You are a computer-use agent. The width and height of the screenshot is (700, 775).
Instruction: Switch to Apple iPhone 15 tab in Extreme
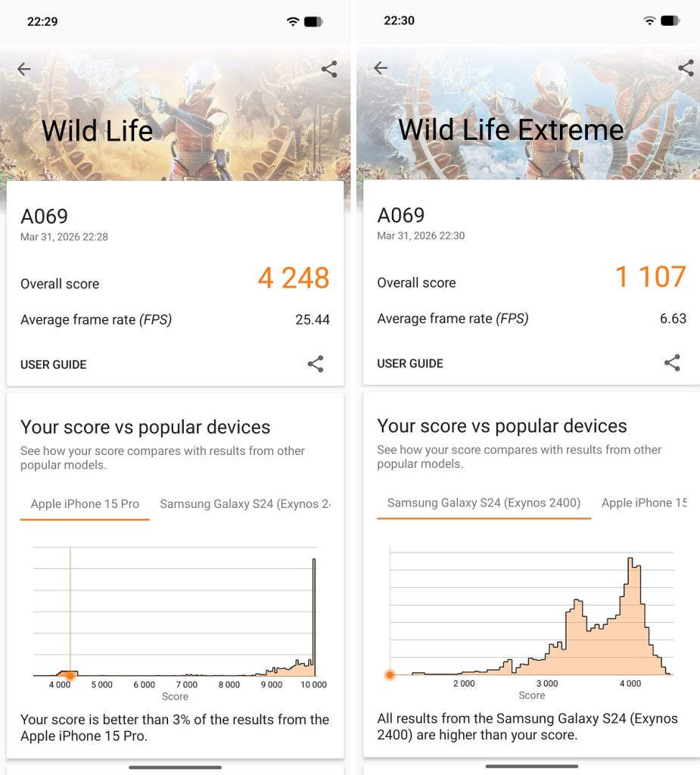643,503
